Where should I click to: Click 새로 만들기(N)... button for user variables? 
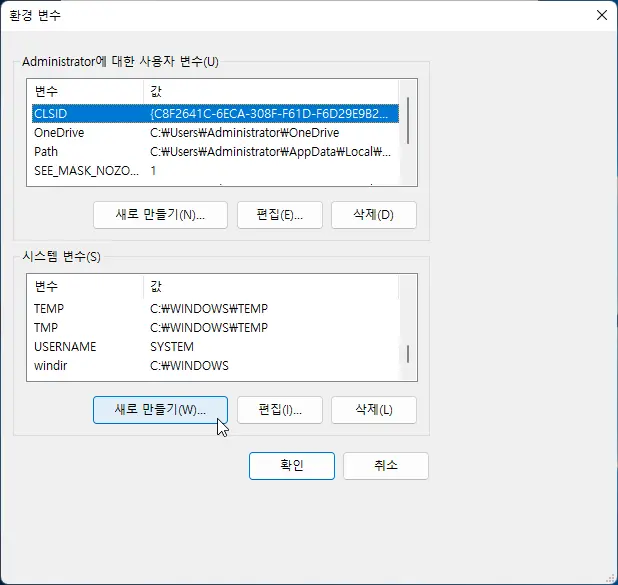point(160,215)
